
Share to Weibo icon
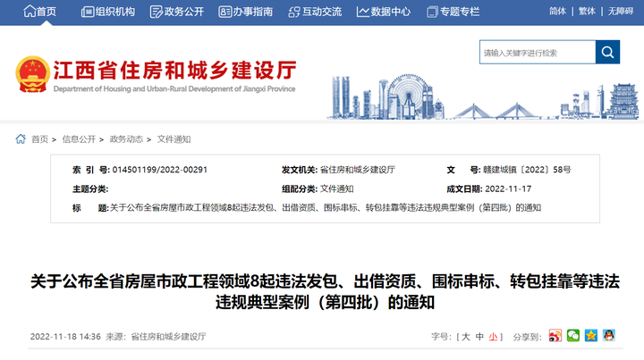point(555,336)
